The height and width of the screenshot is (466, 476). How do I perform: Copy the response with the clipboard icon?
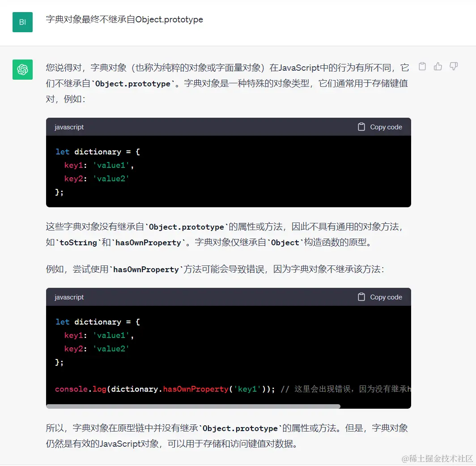pos(422,67)
